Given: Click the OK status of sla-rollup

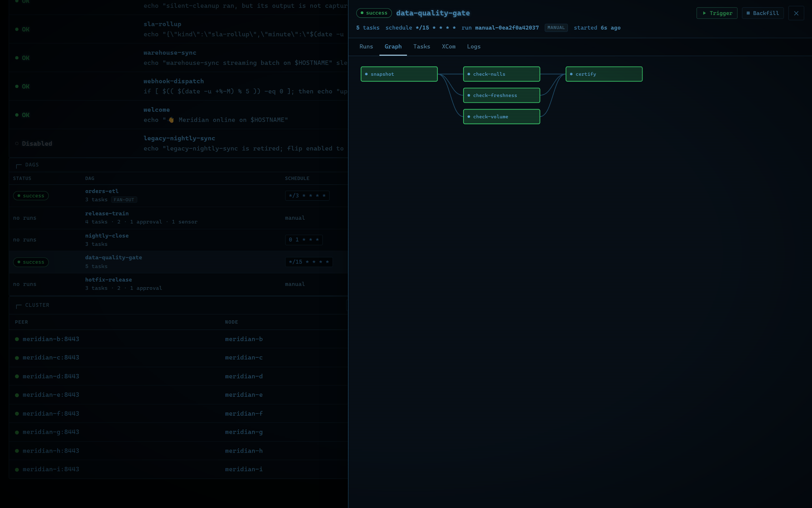Looking at the screenshot, I should click(x=22, y=29).
